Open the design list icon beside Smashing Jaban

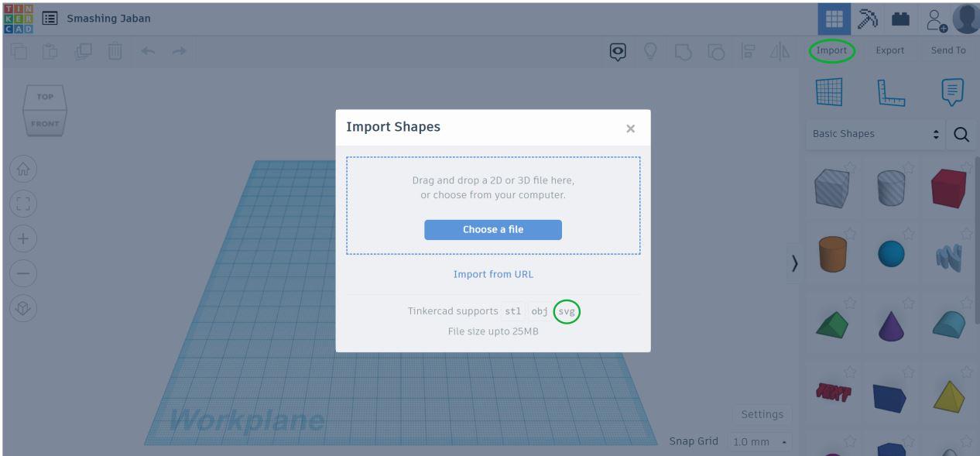pyautogui.click(x=50, y=17)
